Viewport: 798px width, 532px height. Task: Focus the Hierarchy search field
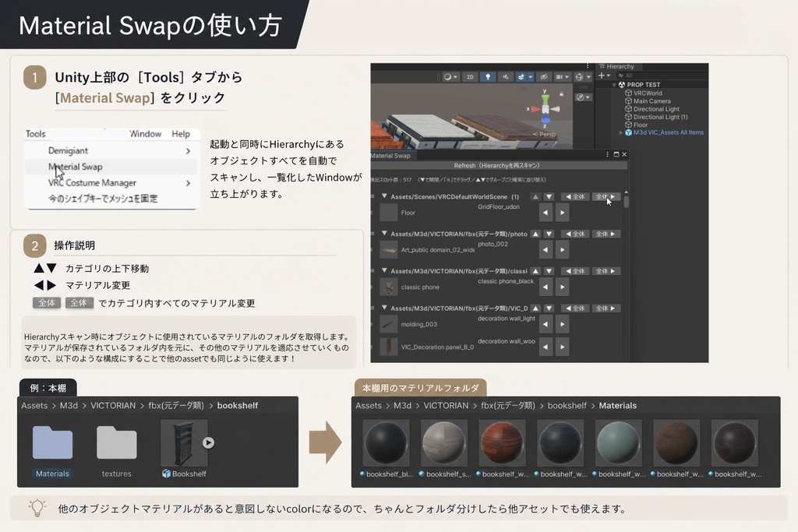662,76
